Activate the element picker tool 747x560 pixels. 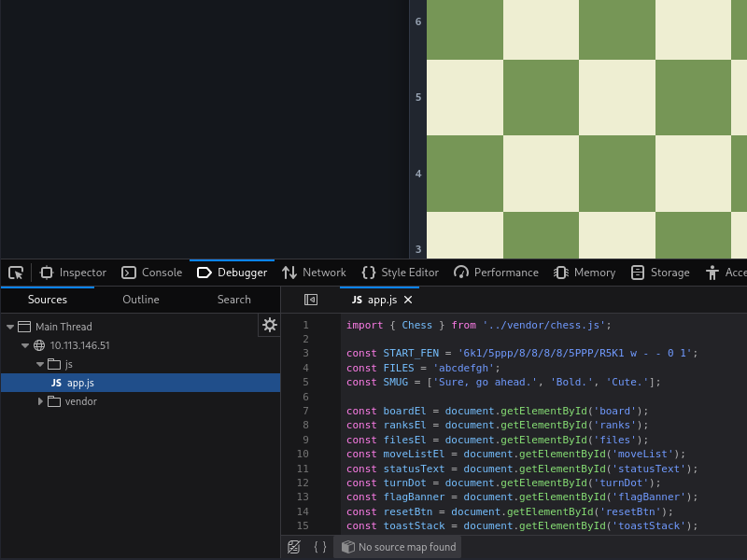click(16, 273)
